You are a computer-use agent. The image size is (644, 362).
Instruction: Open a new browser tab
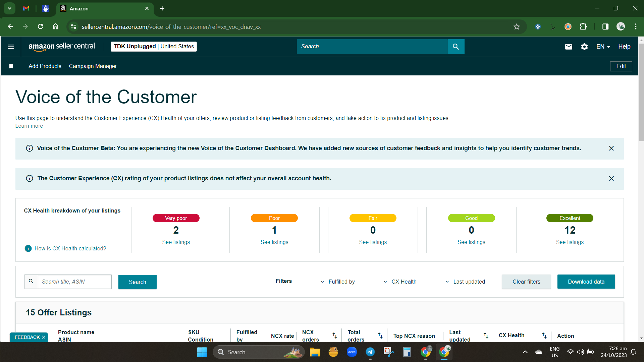click(x=162, y=8)
